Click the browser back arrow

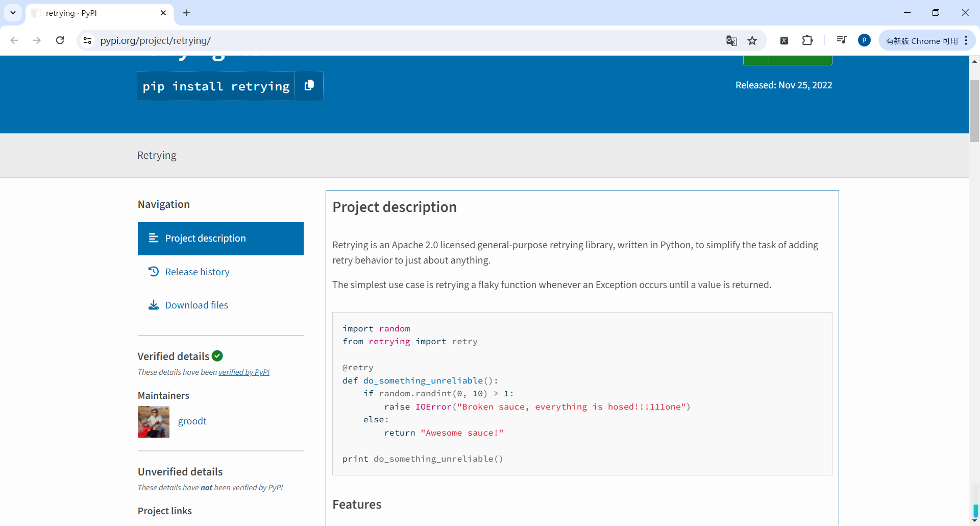tap(14, 40)
